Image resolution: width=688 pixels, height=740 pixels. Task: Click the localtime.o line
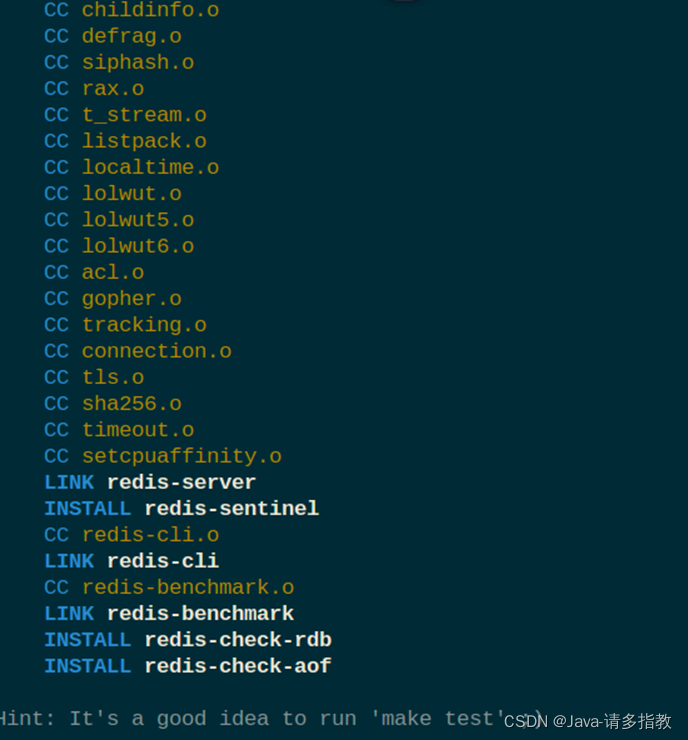click(x=150, y=167)
